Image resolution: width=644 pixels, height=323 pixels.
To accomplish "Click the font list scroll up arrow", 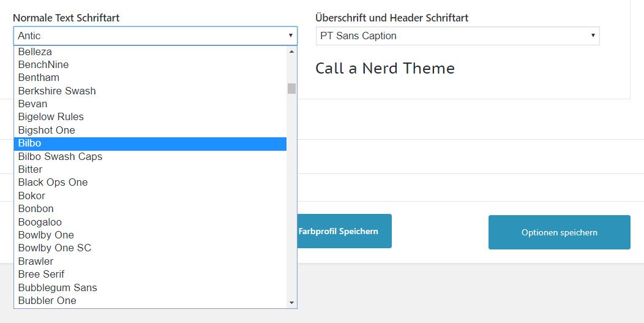I will coord(291,51).
